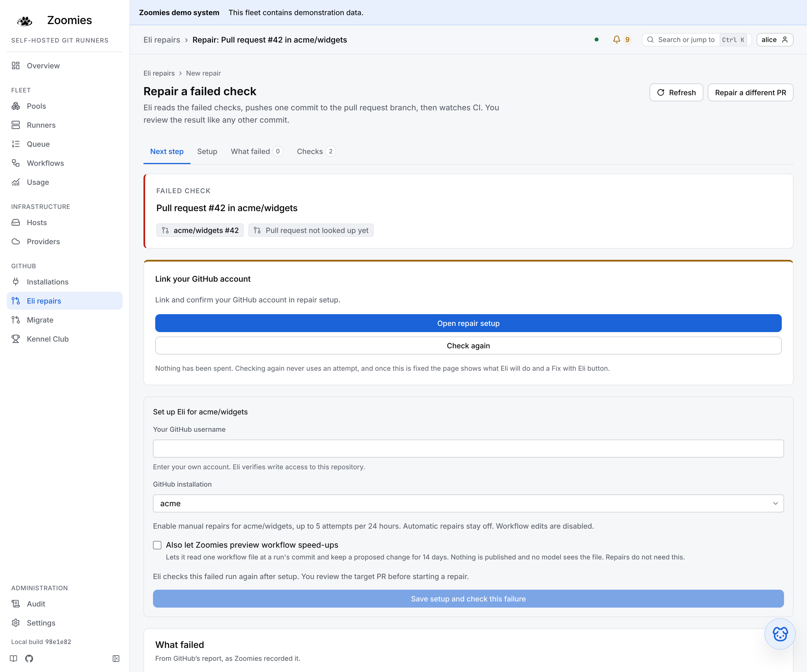Click the green status indicator dot
Image resolution: width=807 pixels, height=672 pixels.
(596, 39)
